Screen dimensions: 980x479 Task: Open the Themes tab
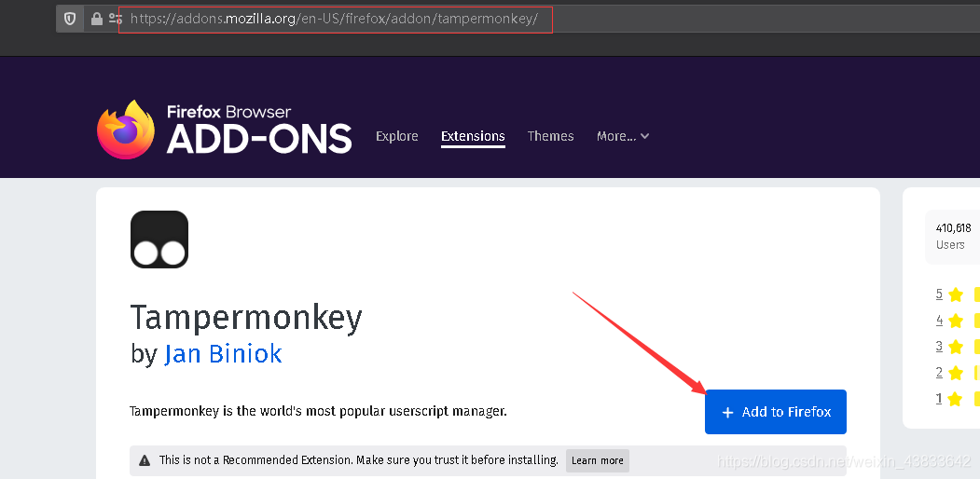pos(550,136)
